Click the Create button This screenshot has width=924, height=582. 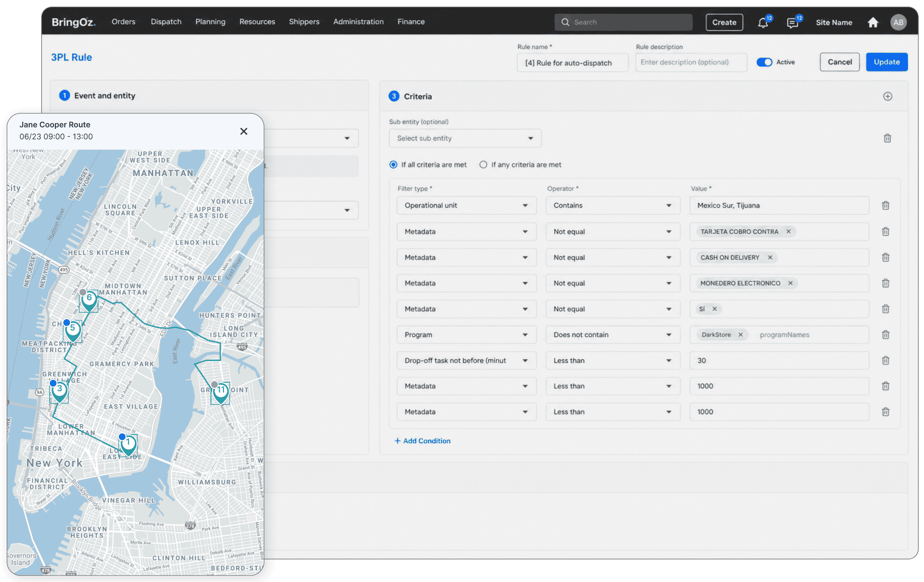pyautogui.click(x=724, y=23)
